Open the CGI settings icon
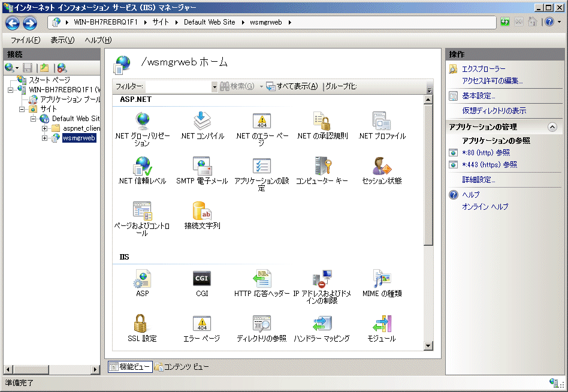 point(202,279)
